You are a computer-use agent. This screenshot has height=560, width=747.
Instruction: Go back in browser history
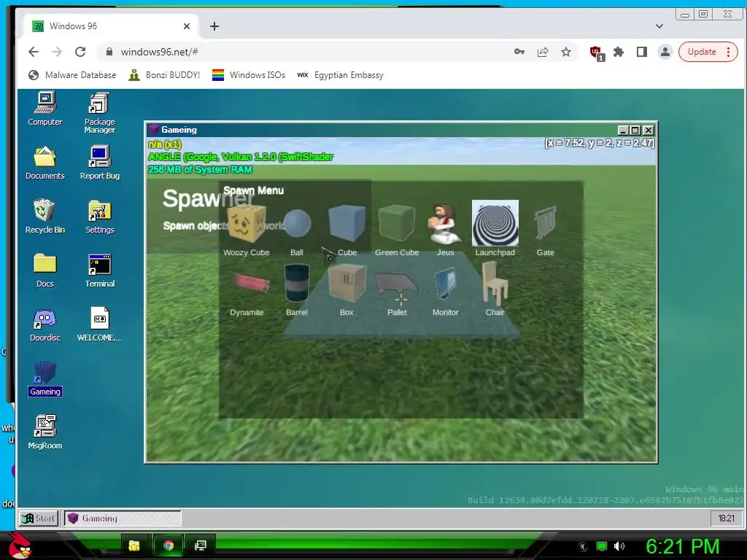coord(34,52)
